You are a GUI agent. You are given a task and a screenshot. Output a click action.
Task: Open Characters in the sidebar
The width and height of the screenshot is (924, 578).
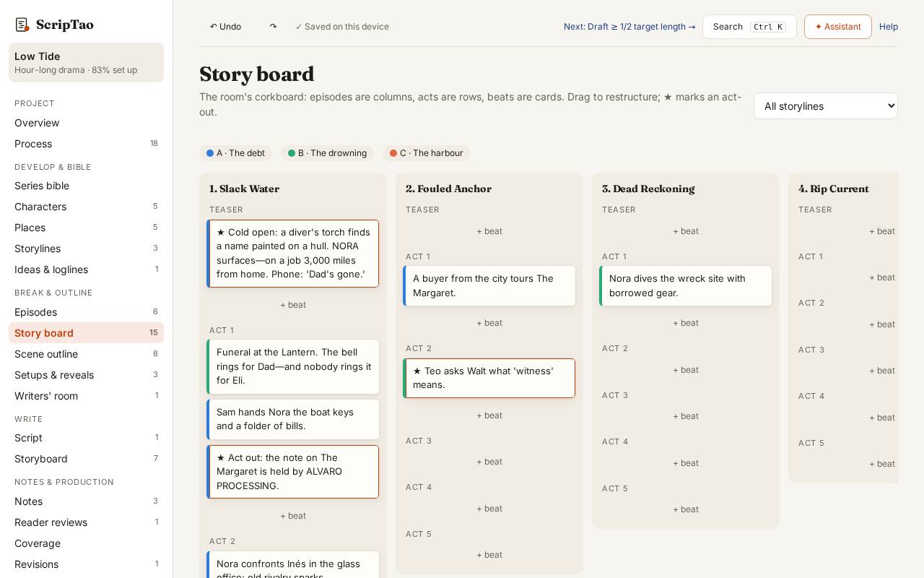86,207
